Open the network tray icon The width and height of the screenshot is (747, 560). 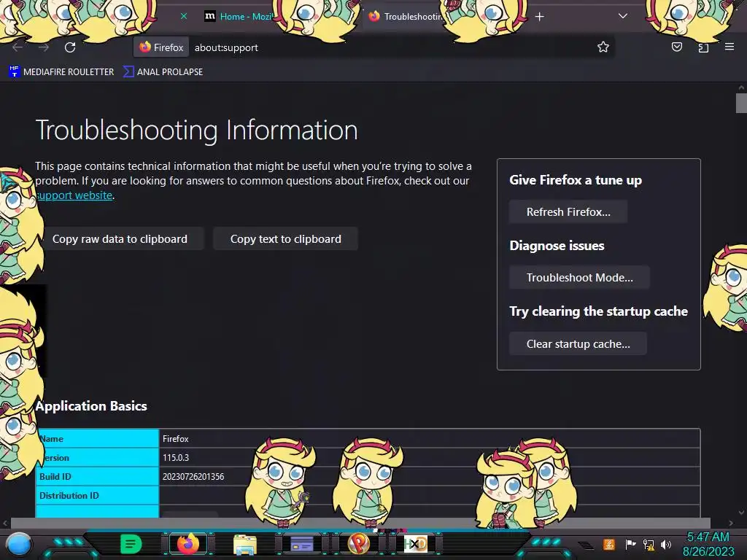pyautogui.click(x=649, y=545)
